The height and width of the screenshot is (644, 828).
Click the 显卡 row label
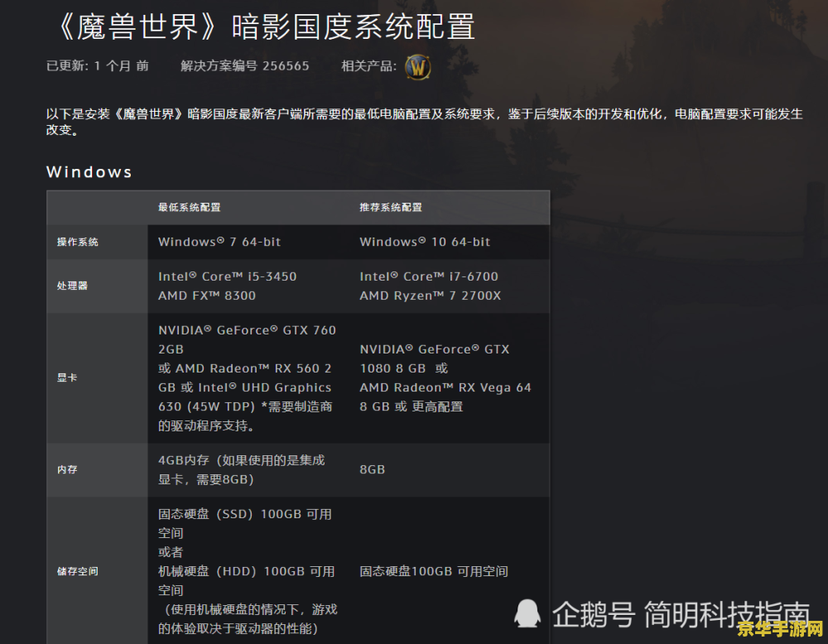[x=67, y=378]
